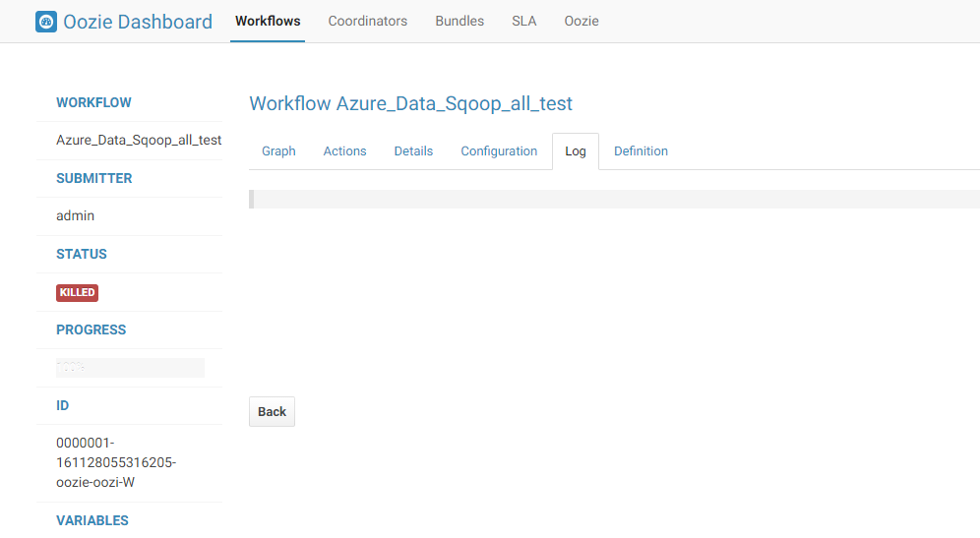Click the ID sidebar heading
980x538 pixels.
(63, 405)
